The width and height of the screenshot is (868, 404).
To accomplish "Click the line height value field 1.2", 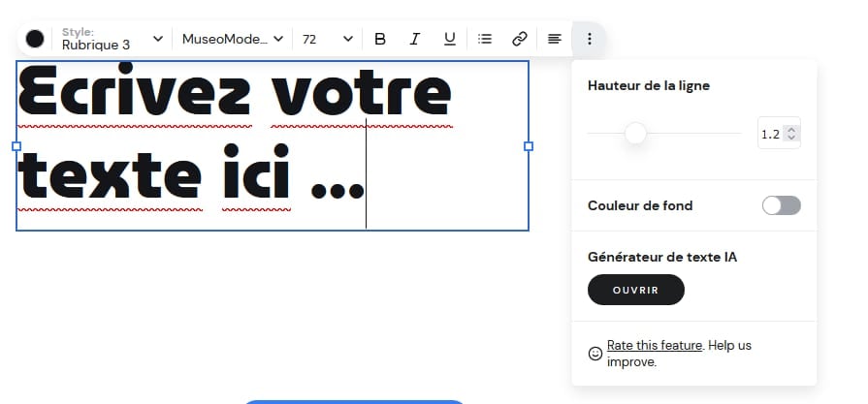I will pos(771,134).
